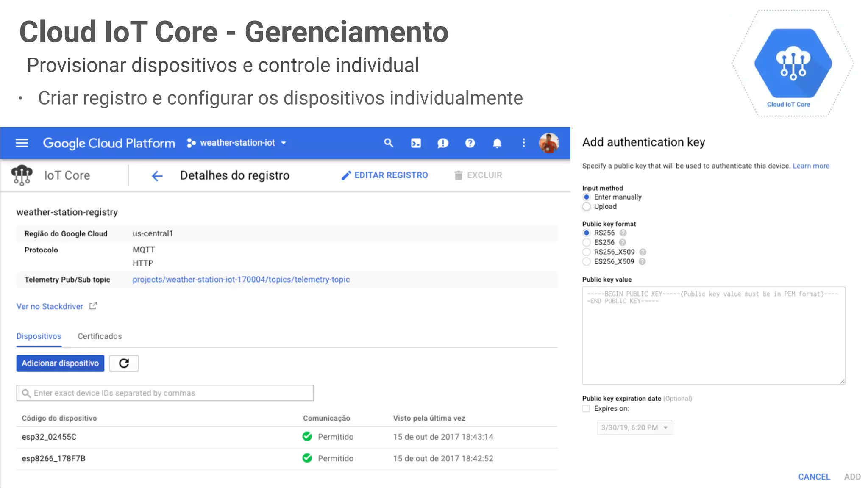The width and height of the screenshot is (868, 488).
Task: Open Ver no Stackdriver link
Action: click(x=50, y=306)
